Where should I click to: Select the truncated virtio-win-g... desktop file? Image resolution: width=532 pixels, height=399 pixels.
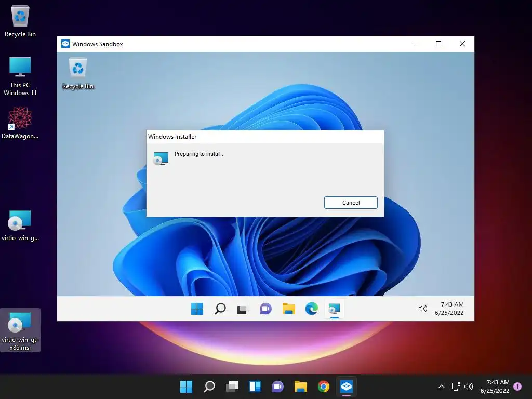pos(20,225)
